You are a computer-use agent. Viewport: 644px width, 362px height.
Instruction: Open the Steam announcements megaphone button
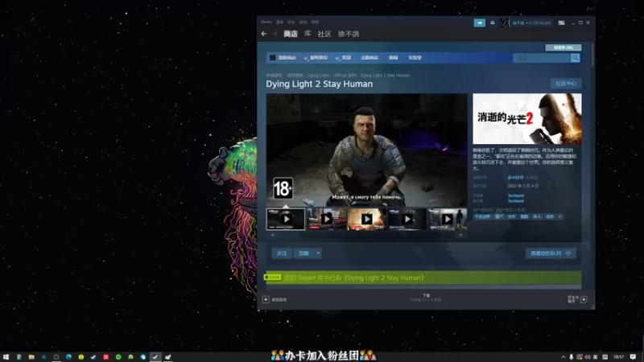479,23
